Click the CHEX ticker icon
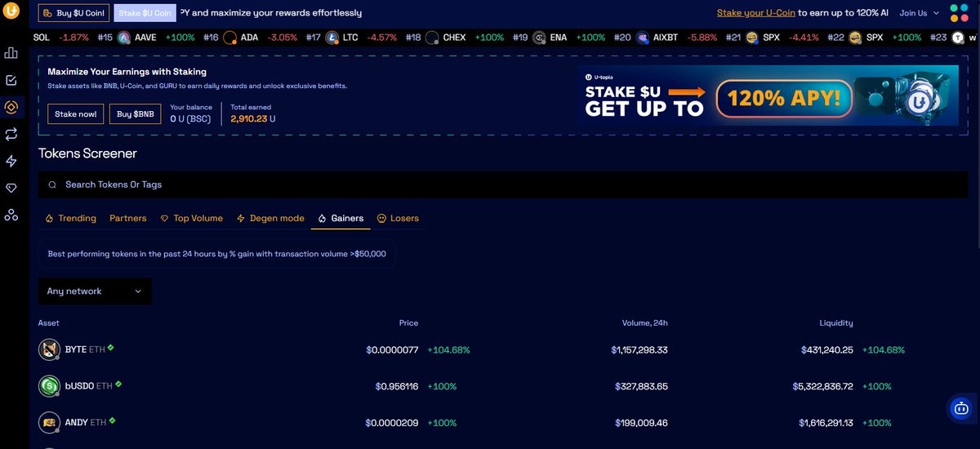The image size is (980, 449). (432, 38)
